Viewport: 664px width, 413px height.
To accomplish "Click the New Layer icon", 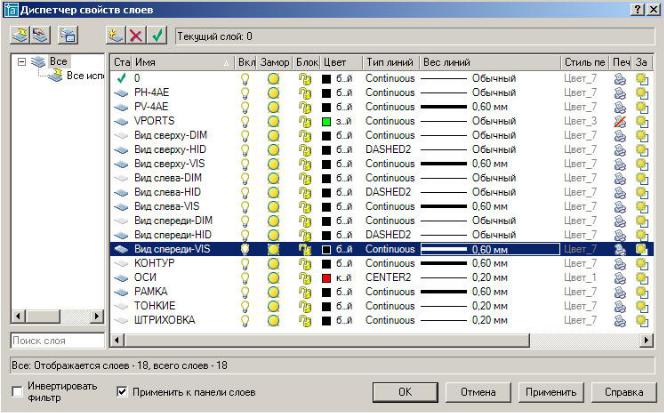I will 115,35.
